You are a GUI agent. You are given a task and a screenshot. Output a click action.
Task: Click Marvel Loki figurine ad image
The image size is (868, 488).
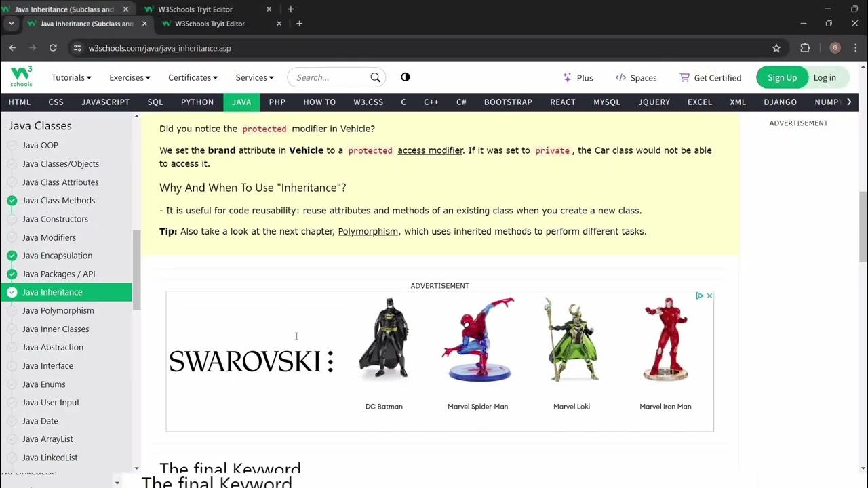pyautogui.click(x=572, y=339)
